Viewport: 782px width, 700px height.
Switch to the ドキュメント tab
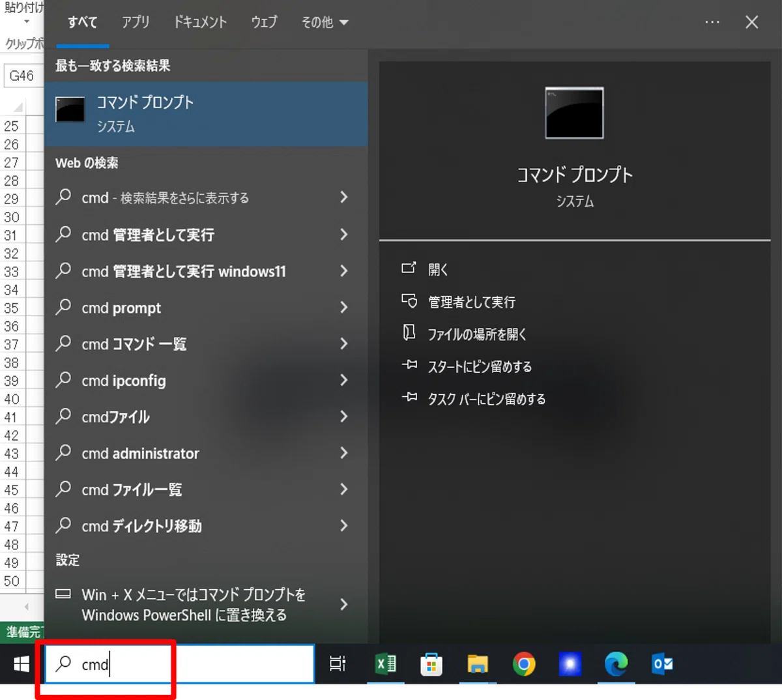(200, 22)
